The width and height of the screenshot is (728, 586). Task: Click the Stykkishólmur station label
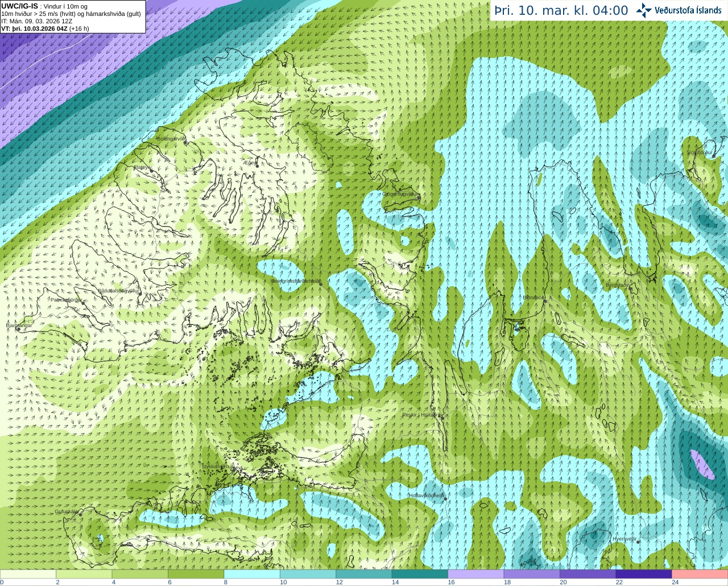click(217, 467)
